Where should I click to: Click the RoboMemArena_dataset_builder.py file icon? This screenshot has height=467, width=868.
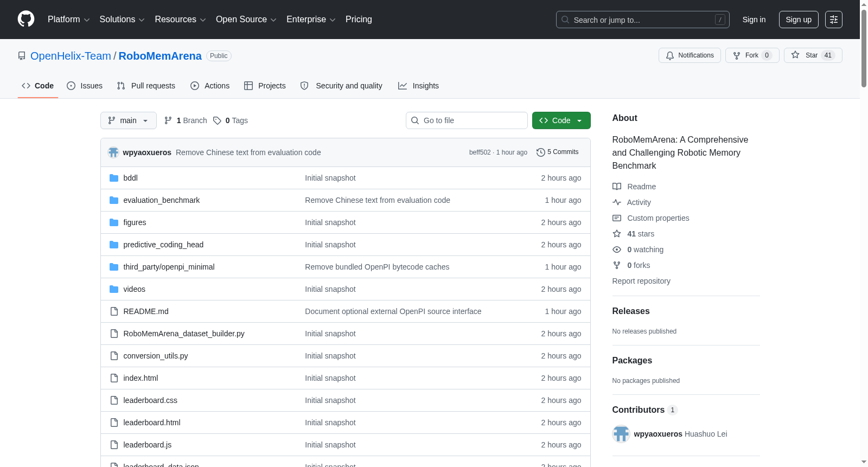click(x=114, y=334)
